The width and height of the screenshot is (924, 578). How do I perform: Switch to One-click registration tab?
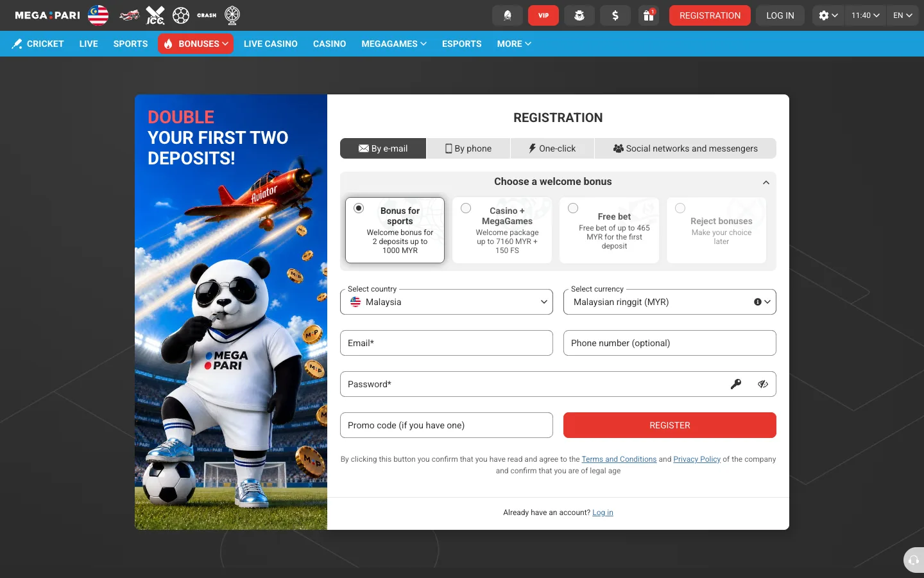pyautogui.click(x=552, y=148)
